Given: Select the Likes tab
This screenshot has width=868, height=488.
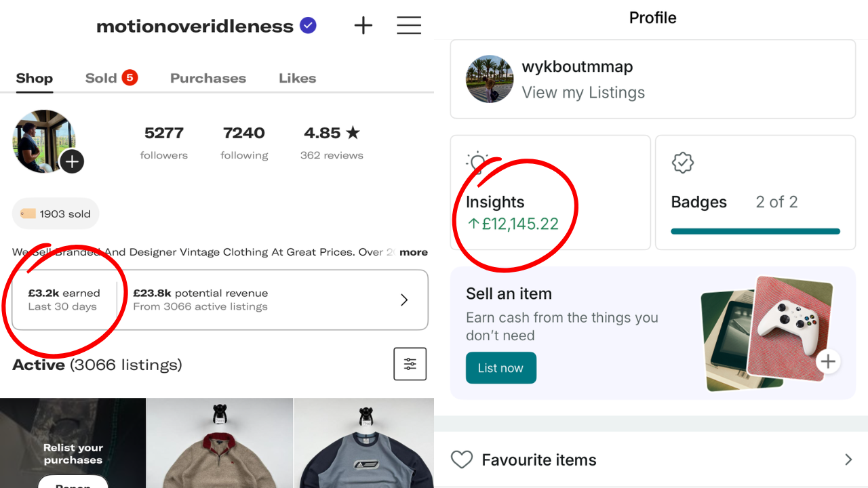Looking at the screenshot, I should pos(297,78).
